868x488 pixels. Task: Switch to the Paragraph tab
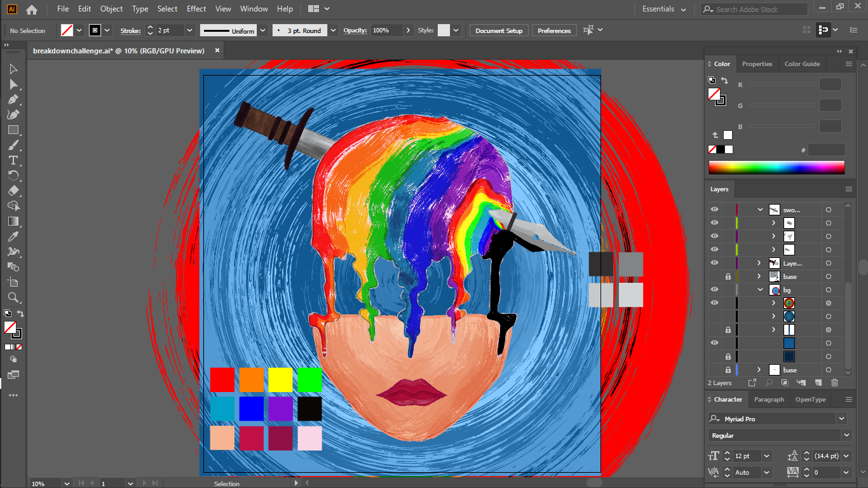click(769, 400)
